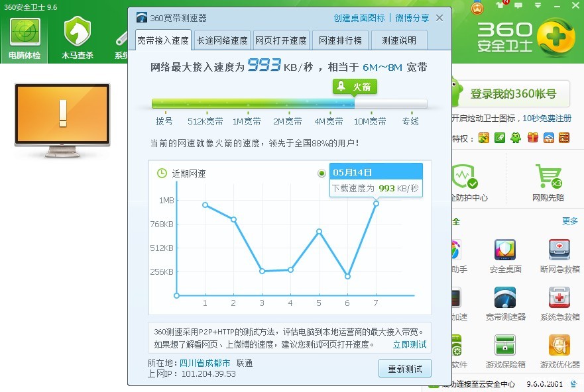
Task: Launch 游戏优化器 tool
Action: [559, 346]
